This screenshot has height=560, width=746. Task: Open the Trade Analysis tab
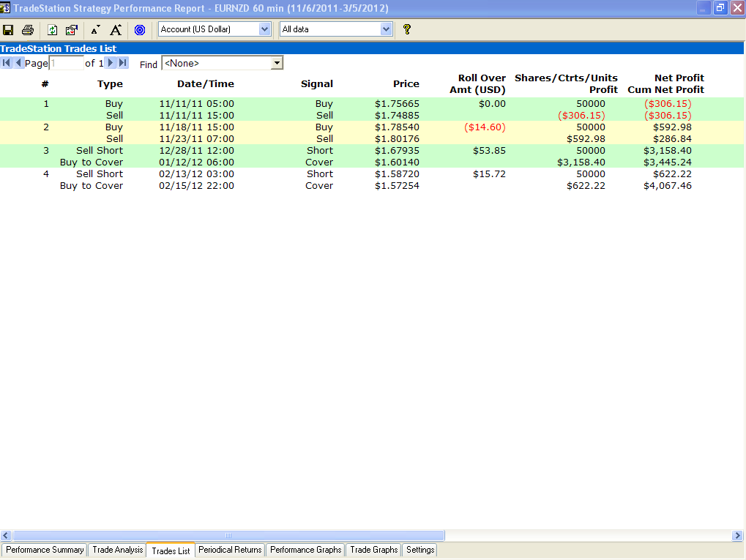pyautogui.click(x=118, y=550)
